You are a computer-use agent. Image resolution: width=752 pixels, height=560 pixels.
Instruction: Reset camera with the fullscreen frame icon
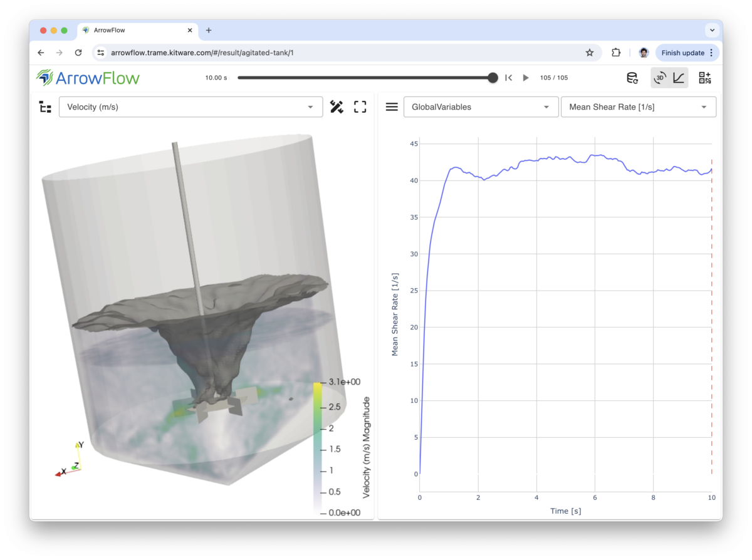(360, 107)
